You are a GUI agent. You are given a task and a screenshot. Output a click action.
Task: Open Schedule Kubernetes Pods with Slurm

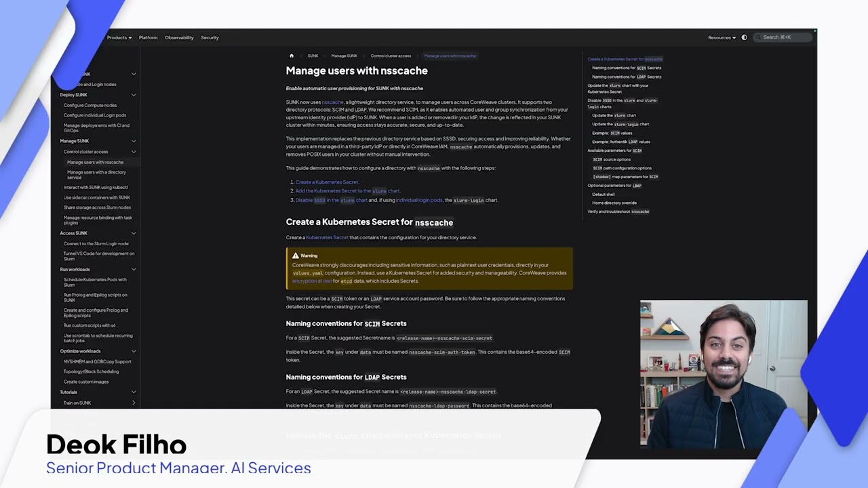[x=95, y=282]
